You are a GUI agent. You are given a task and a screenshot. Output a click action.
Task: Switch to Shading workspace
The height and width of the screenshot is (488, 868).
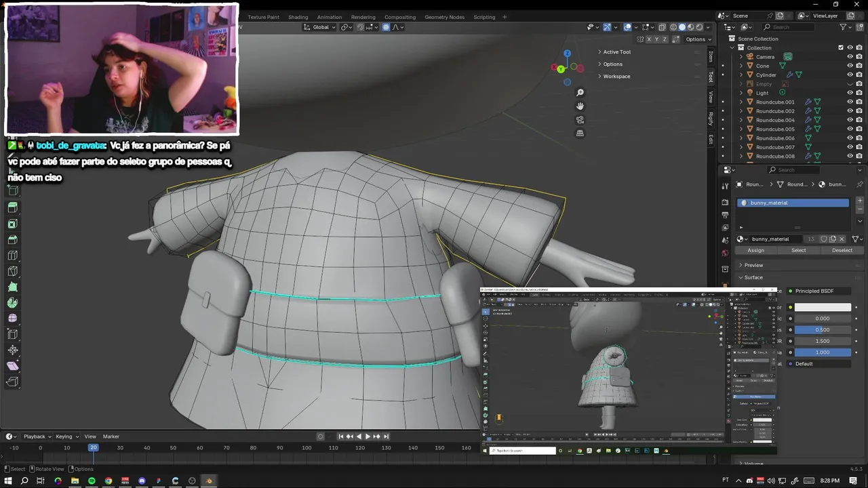tap(298, 17)
